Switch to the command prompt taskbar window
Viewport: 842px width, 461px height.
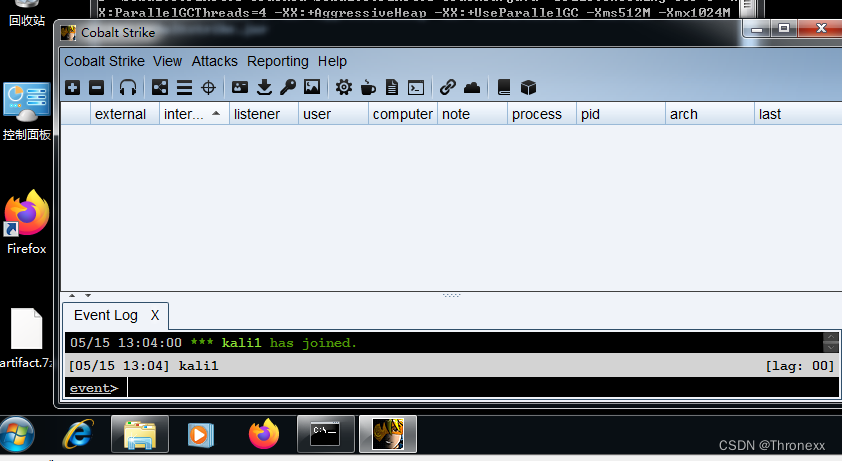326,434
